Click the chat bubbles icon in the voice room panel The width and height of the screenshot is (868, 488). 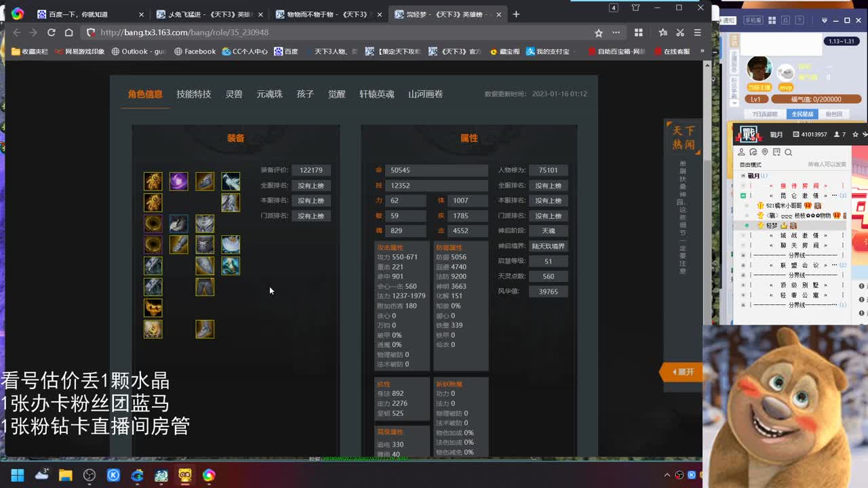click(753, 152)
